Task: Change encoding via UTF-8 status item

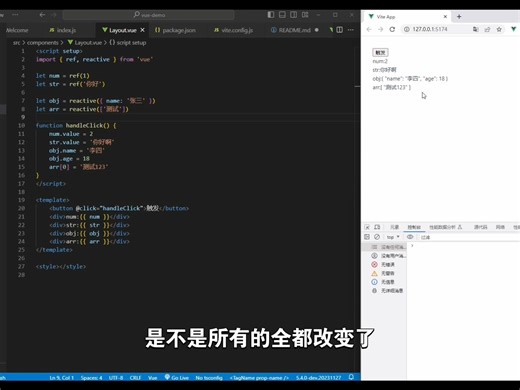Action: pos(116,378)
